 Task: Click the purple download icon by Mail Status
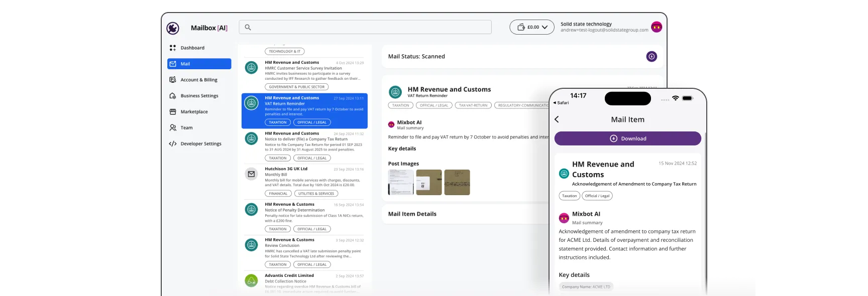coord(652,57)
